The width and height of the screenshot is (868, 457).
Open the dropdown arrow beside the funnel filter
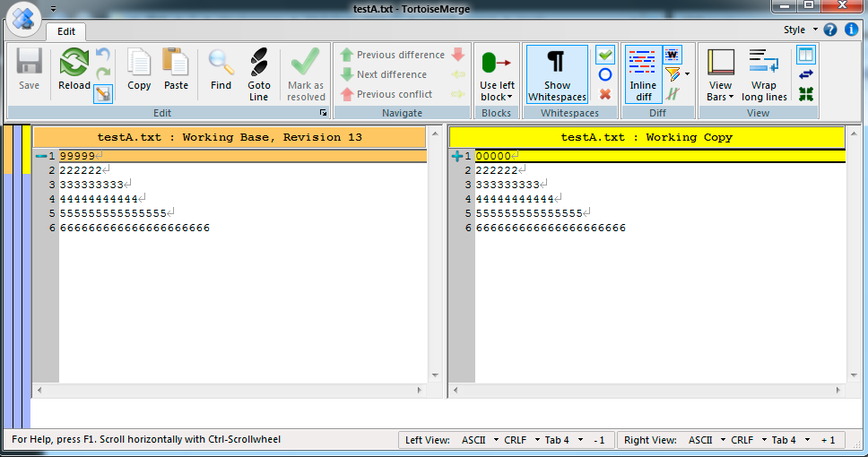click(688, 74)
